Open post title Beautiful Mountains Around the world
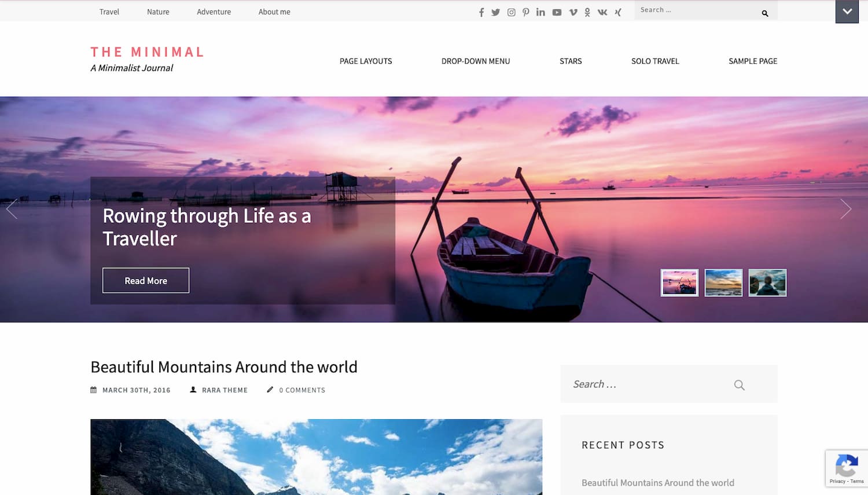The height and width of the screenshot is (495, 868). [x=224, y=367]
